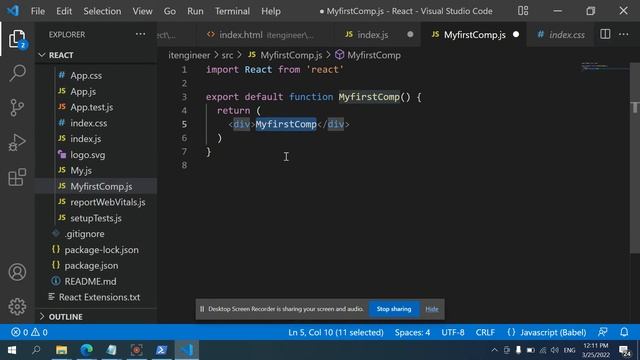640x360 pixels.
Task: Select the MyfirstComp.js editor tab
Action: [474, 35]
